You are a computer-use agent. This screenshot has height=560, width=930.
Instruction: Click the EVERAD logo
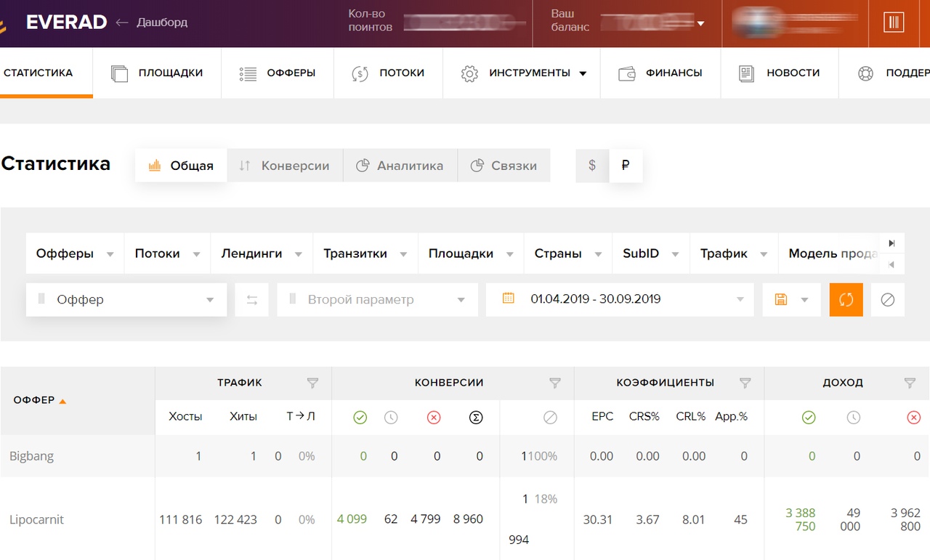66,23
